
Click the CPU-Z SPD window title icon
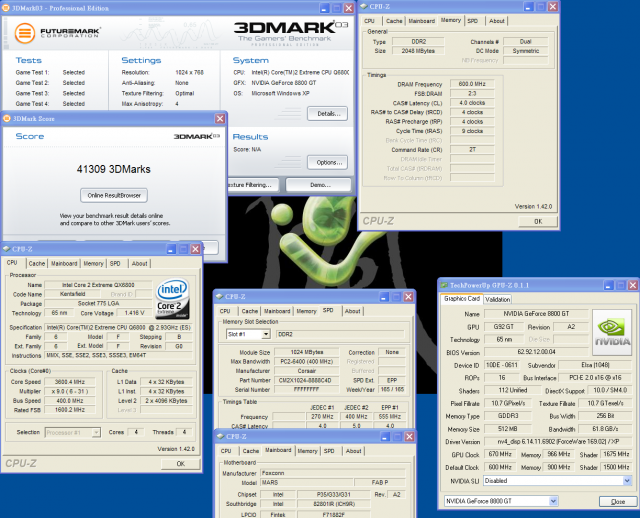[219, 296]
